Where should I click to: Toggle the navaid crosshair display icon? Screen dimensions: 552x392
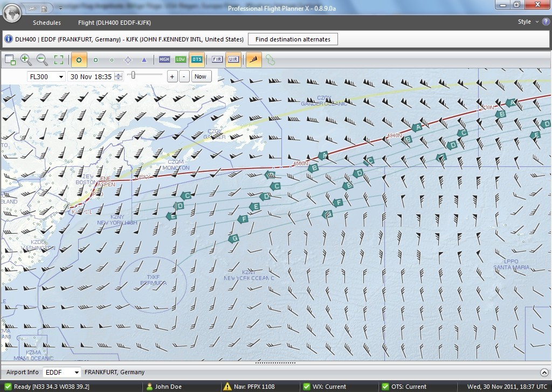point(128,60)
